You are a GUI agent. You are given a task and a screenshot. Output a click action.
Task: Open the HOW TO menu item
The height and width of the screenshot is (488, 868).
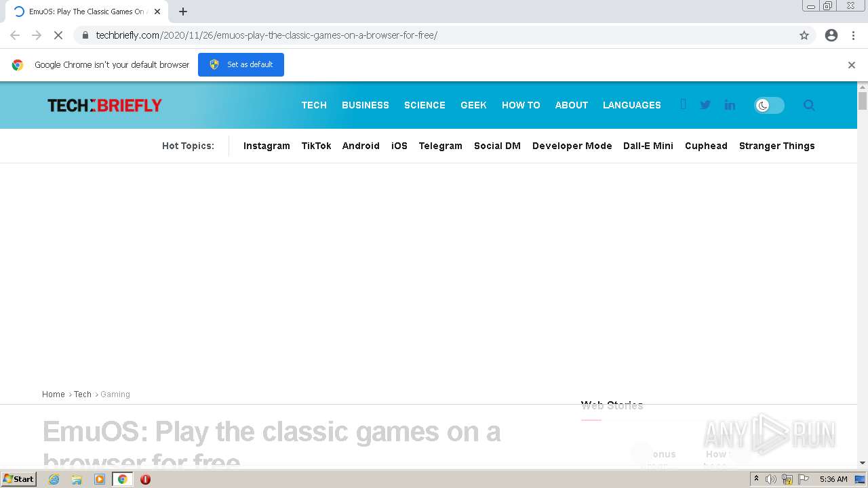[x=521, y=105]
